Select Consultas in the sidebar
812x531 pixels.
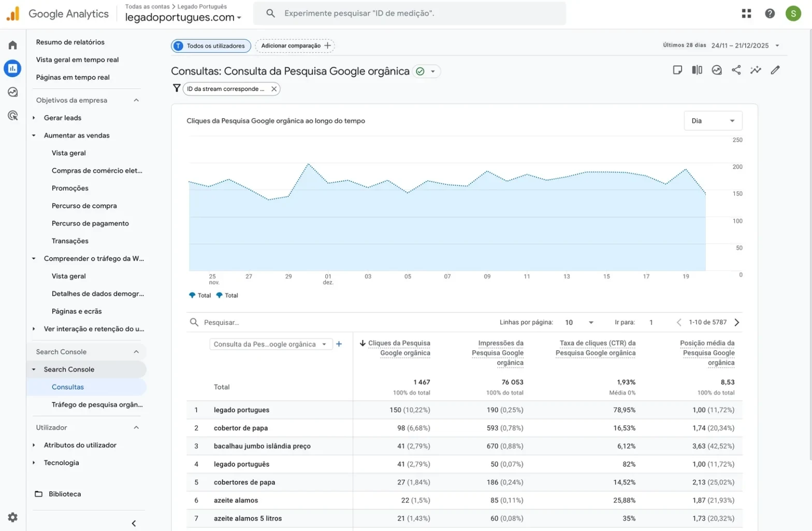click(68, 387)
